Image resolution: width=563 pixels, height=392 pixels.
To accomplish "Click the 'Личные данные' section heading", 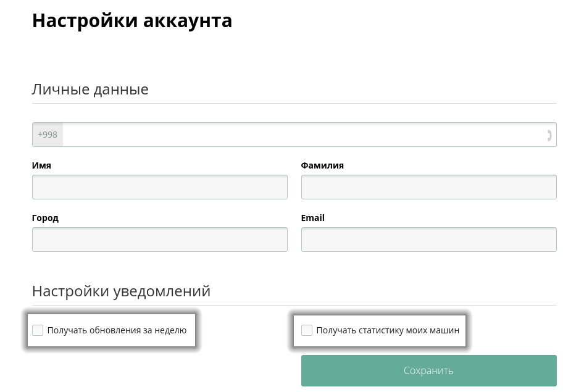I will (x=90, y=90).
